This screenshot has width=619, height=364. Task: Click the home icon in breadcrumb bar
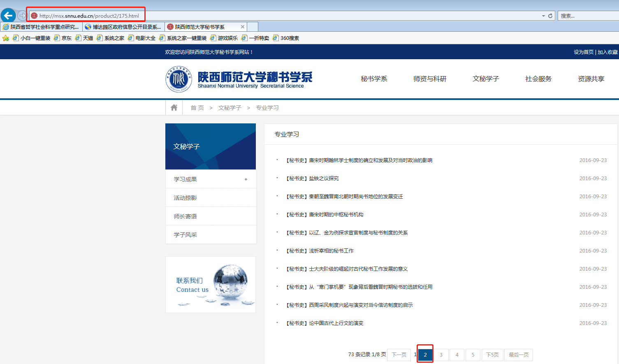point(174,107)
